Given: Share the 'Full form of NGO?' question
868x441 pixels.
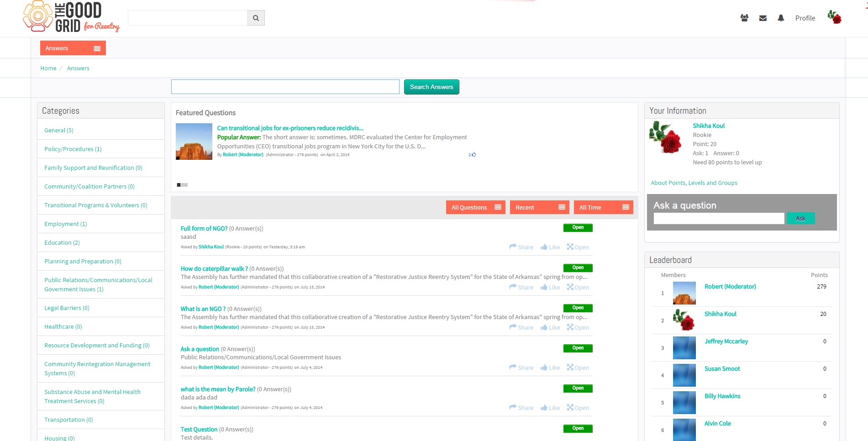Looking at the screenshot, I should [521, 247].
